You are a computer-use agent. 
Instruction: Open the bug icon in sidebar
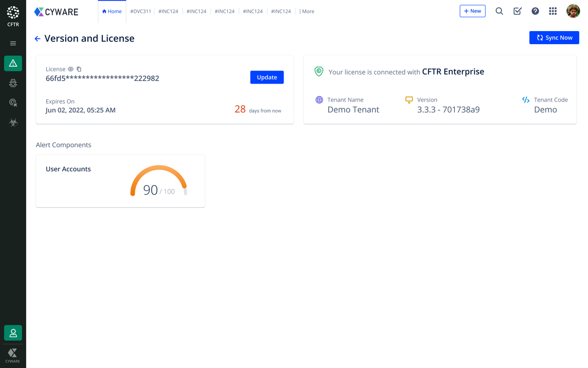click(x=13, y=83)
